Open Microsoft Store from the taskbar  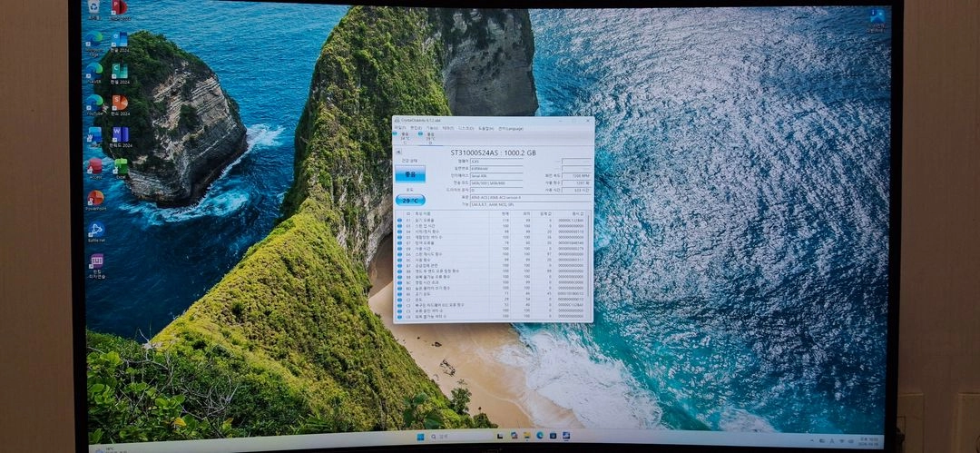[554, 436]
